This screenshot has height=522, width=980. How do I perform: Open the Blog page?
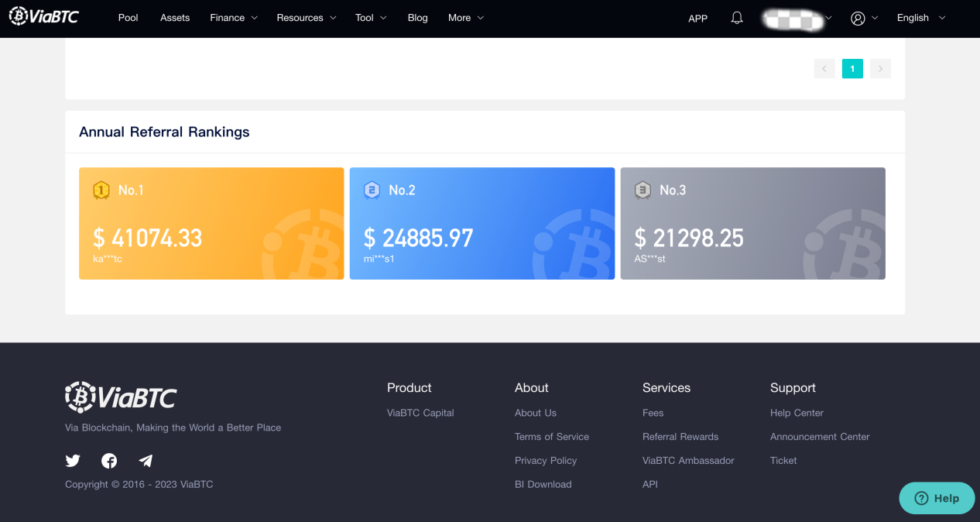click(417, 18)
